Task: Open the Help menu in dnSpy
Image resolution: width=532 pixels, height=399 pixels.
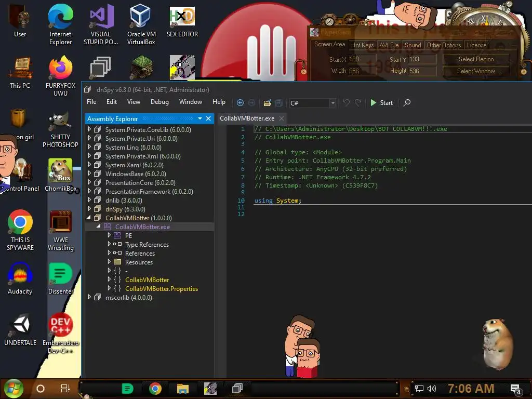Action: click(x=219, y=102)
